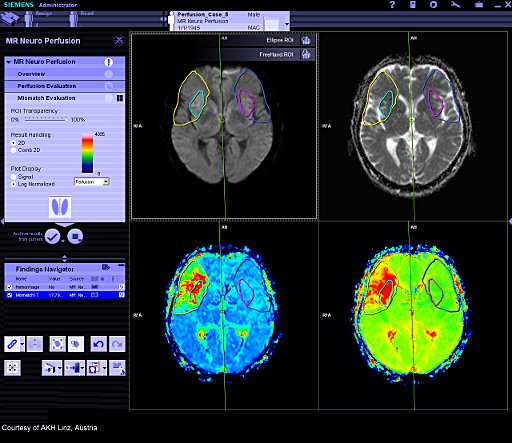Open the Fusion palette dropdown
The width and height of the screenshot is (512, 443).
tap(106, 182)
